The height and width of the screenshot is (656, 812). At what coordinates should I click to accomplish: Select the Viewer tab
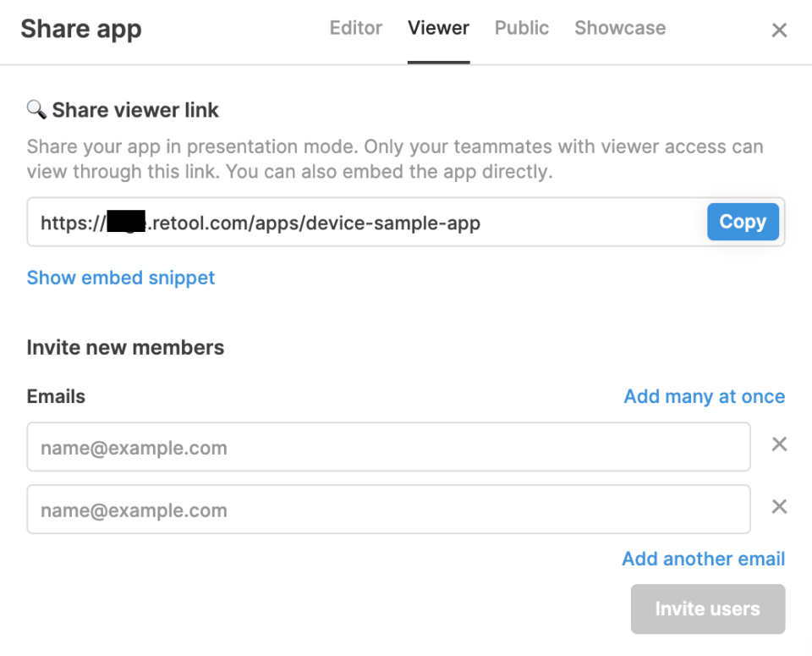pos(438,28)
